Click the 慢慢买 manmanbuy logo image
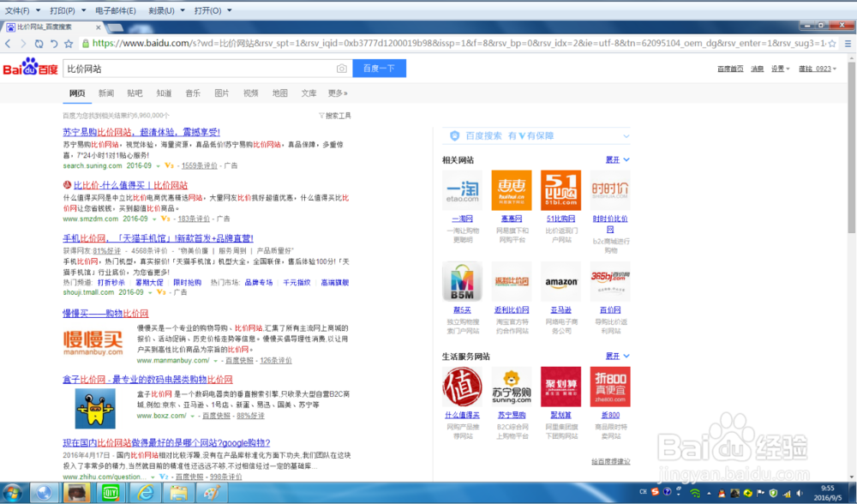The height and width of the screenshot is (504, 857). point(93,342)
